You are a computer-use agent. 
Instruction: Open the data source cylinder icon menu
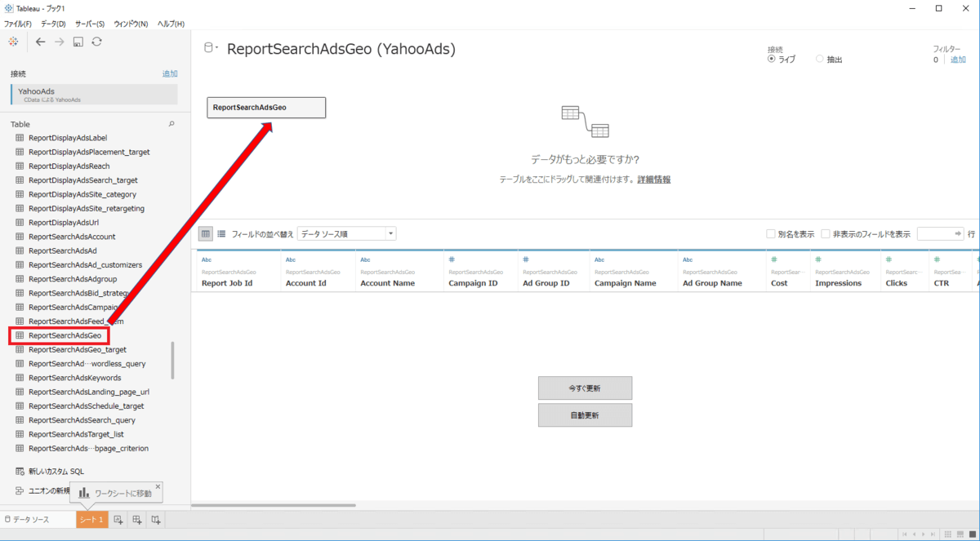(x=210, y=49)
